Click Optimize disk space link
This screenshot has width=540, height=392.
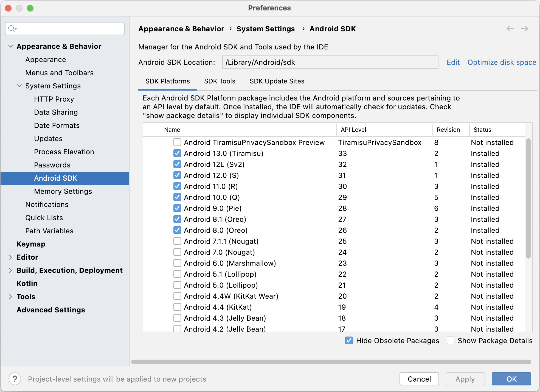[502, 62]
